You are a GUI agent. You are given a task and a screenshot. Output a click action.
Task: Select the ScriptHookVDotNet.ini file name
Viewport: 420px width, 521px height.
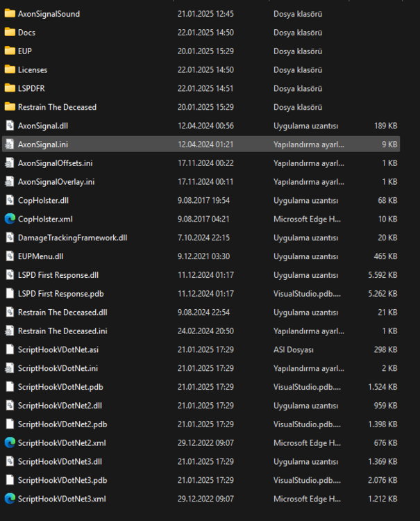point(58,368)
